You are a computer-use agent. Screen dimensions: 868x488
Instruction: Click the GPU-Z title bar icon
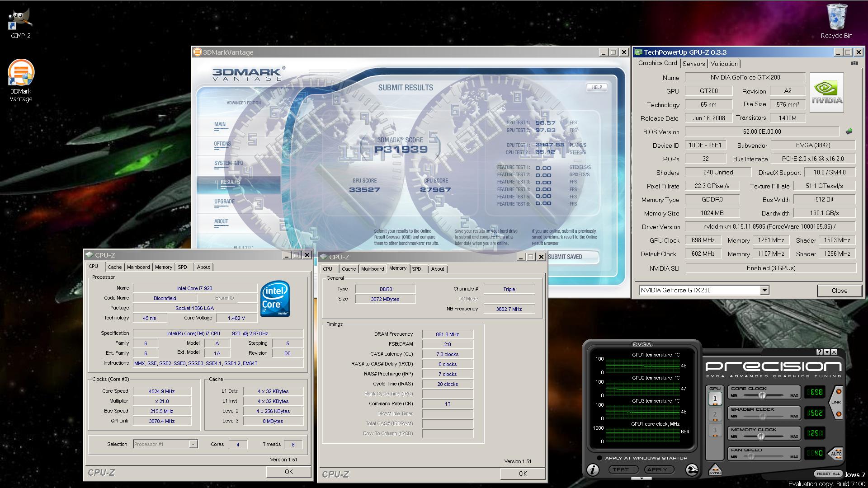click(x=638, y=52)
